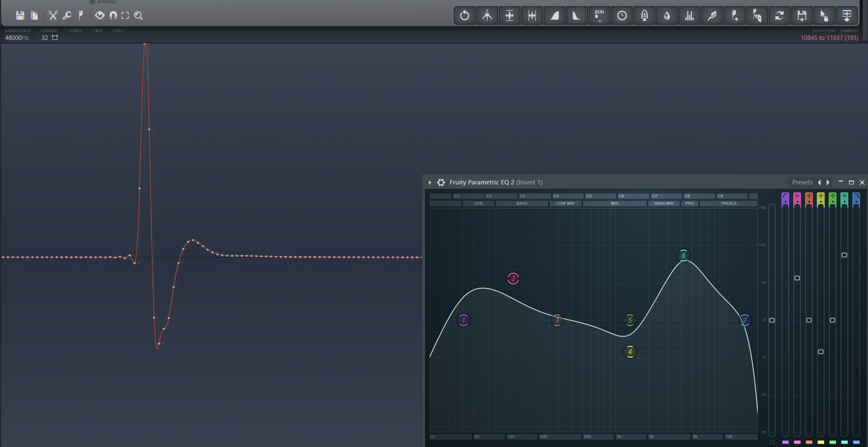
Task: Click the fade-out curve button
Action: 577,16
